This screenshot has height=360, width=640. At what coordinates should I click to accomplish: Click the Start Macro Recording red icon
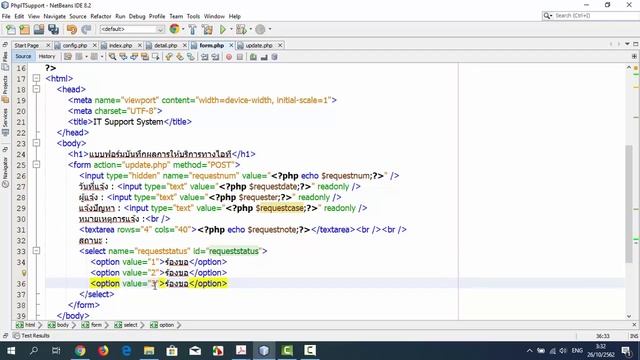coord(229,57)
